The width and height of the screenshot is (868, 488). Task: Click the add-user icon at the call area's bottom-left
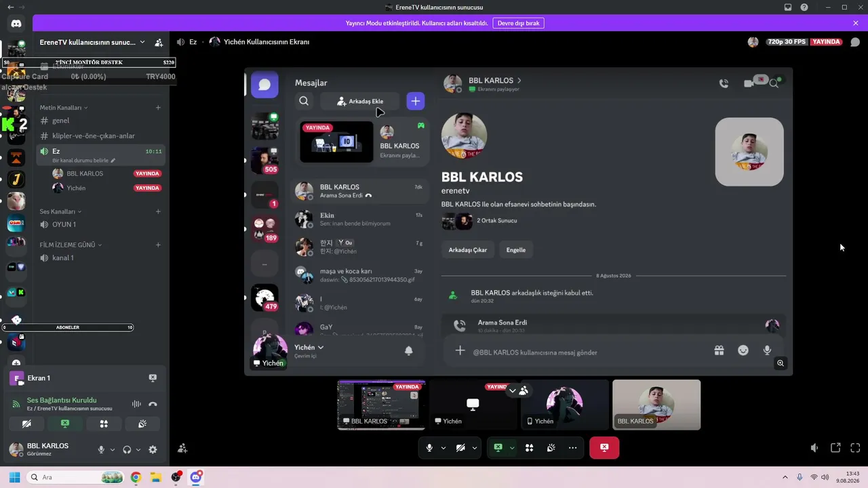182,448
